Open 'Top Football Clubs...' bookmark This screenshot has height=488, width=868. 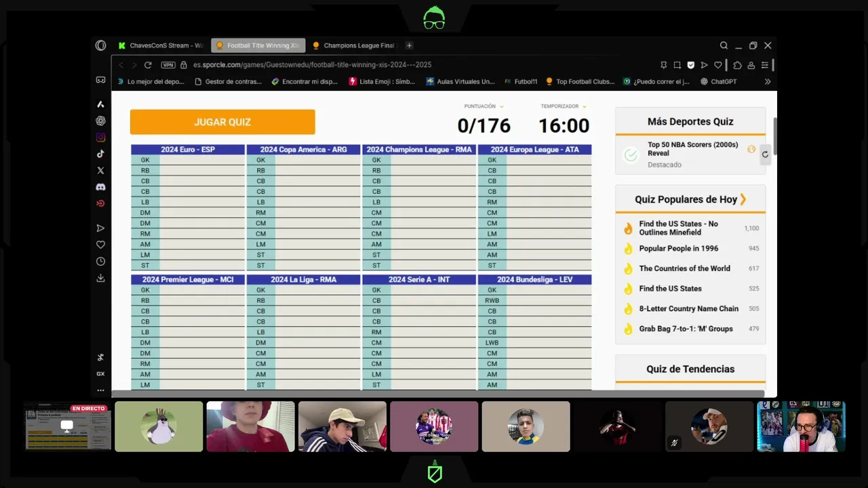(580, 81)
